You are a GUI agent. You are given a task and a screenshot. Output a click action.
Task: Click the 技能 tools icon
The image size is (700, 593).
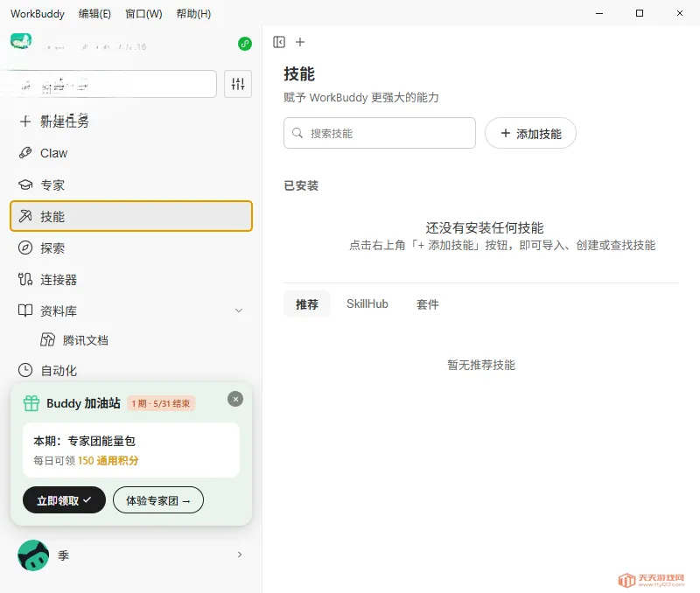click(x=25, y=216)
